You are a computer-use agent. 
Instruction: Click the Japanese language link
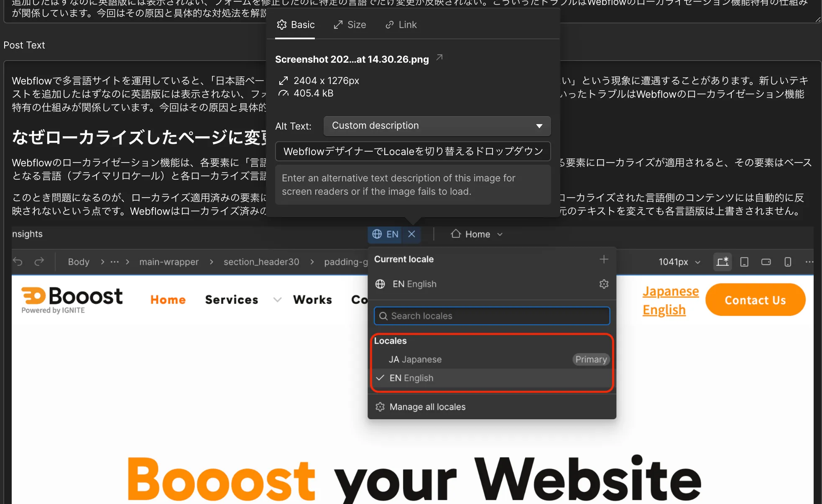671,291
